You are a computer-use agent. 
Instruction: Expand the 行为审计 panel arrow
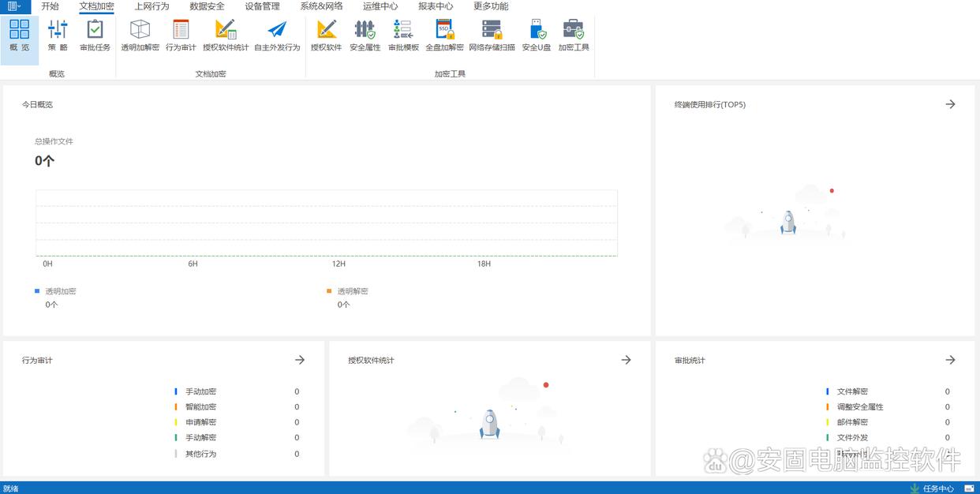point(300,360)
